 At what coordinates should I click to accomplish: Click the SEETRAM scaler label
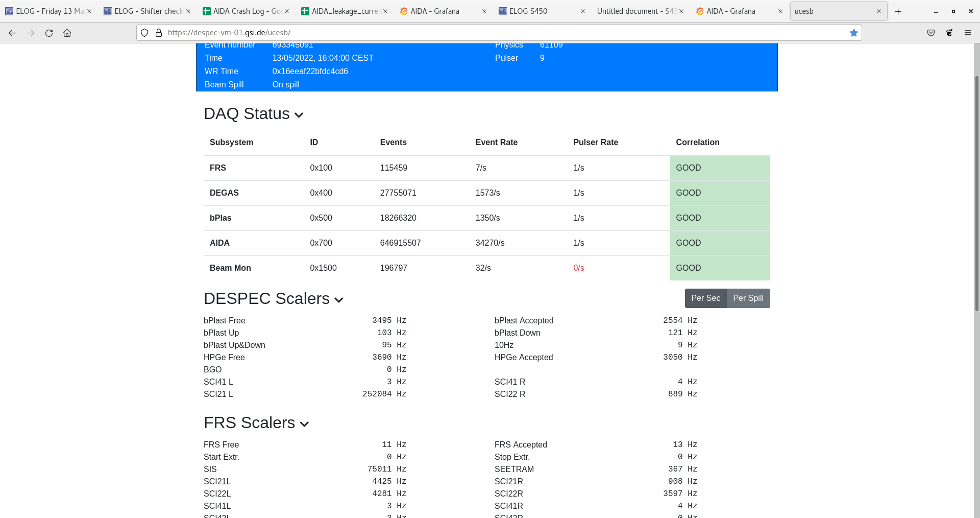tap(514, 469)
